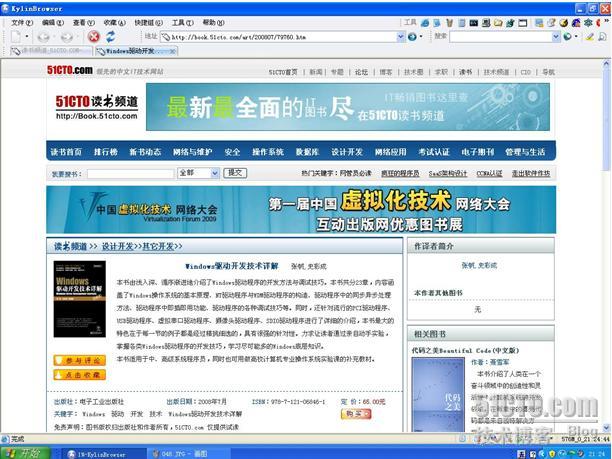Screen dimensions: 612x459
Task: Click the 购买 buy button
Action: click(356, 414)
